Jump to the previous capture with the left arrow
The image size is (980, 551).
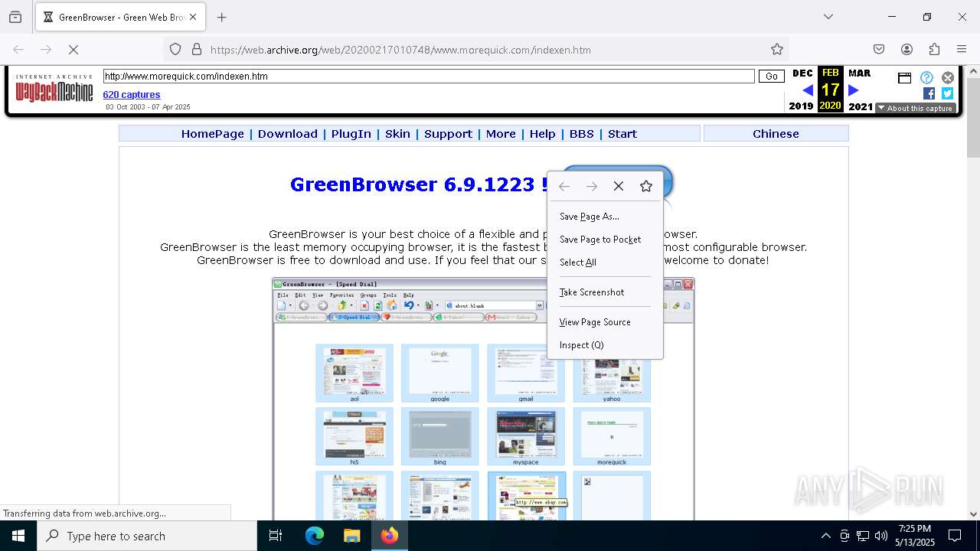pos(807,90)
